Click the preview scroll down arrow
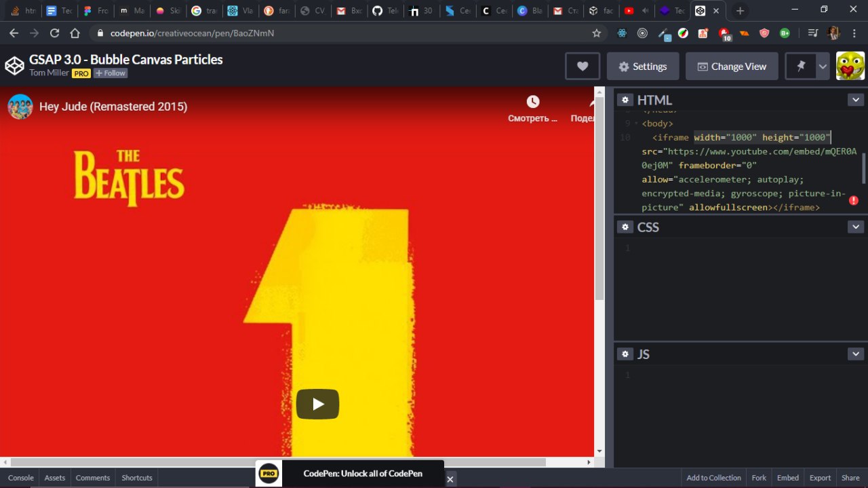Screen dimensions: 868x488 click(599, 451)
